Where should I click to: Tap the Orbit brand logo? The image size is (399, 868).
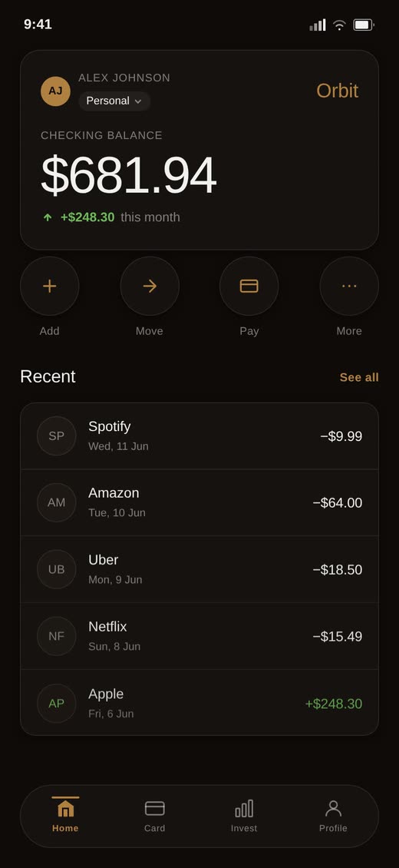[x=337, y=91]
